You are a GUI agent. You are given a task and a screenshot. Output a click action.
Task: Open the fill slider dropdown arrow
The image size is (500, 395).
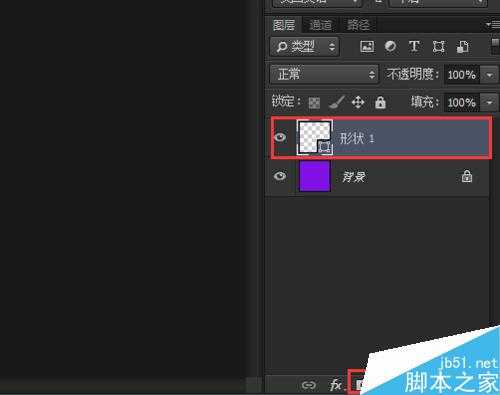pos(489,102)
